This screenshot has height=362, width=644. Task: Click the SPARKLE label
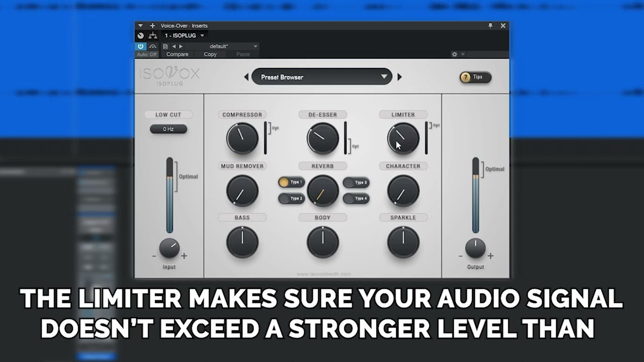click(x=404, y=218)
